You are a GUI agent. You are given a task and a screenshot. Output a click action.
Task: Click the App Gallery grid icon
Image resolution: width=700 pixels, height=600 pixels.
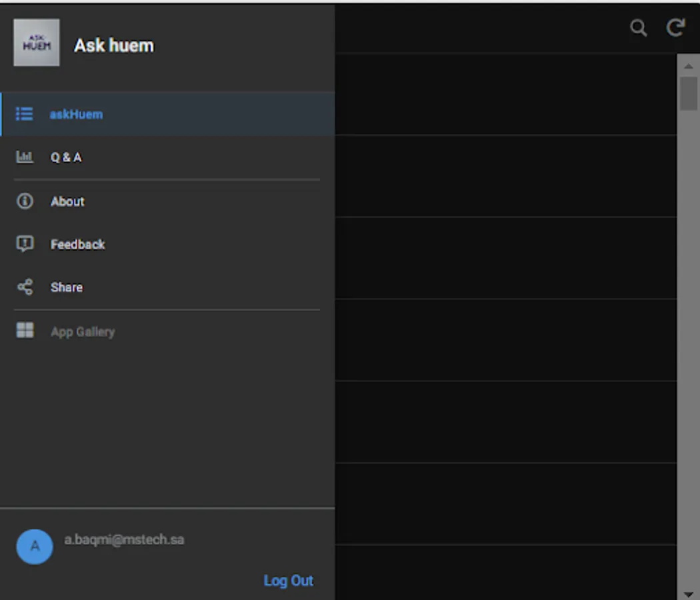click(25, 329)
